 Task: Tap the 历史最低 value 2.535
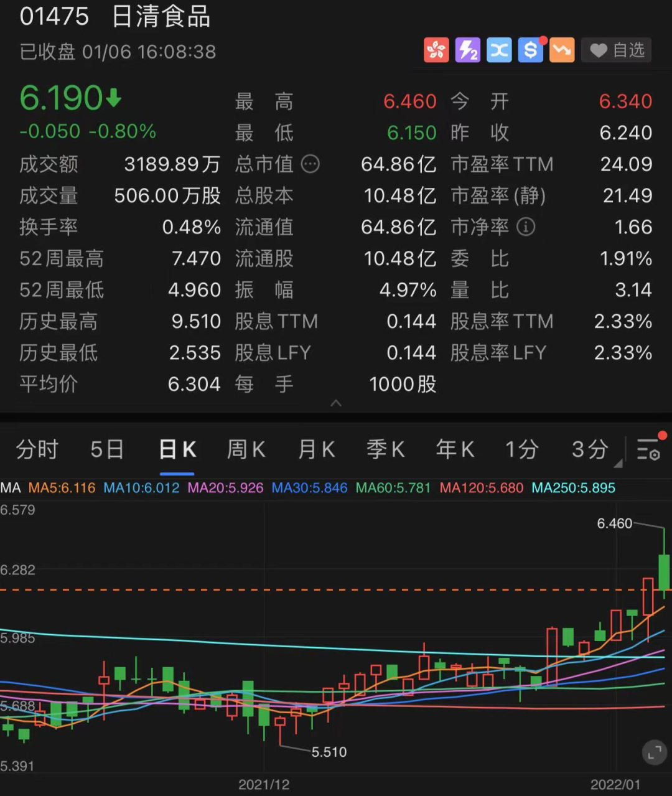[x=195, y=353]
